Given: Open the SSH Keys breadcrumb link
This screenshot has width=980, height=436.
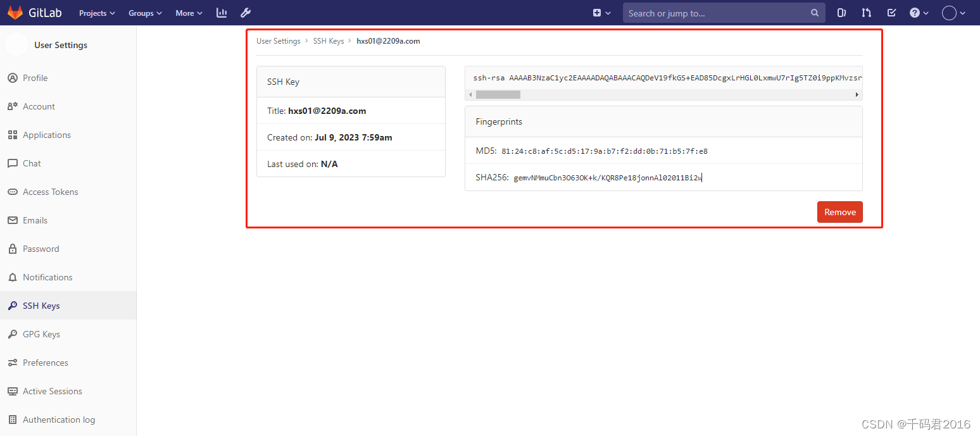Looking at the screenshot, I should pos(329,40).
